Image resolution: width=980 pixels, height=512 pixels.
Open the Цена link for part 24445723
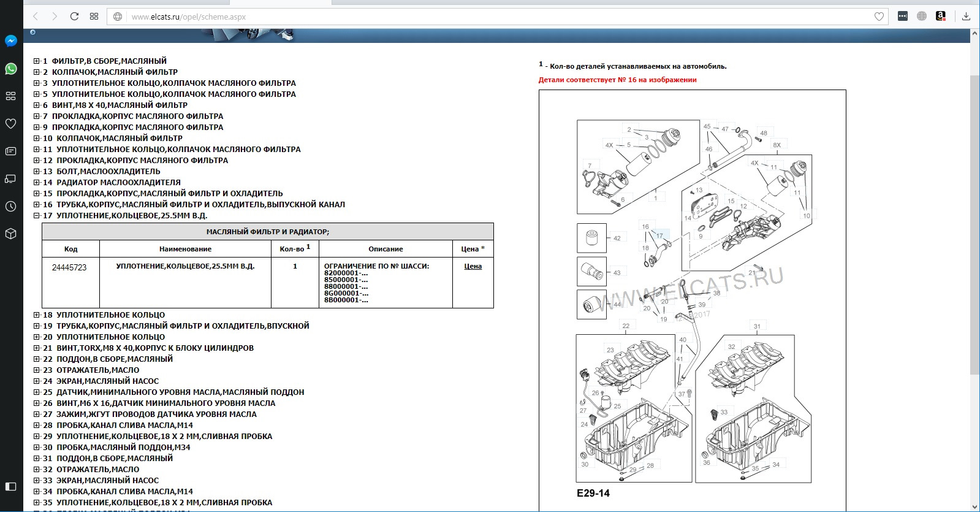pos(473,266)
